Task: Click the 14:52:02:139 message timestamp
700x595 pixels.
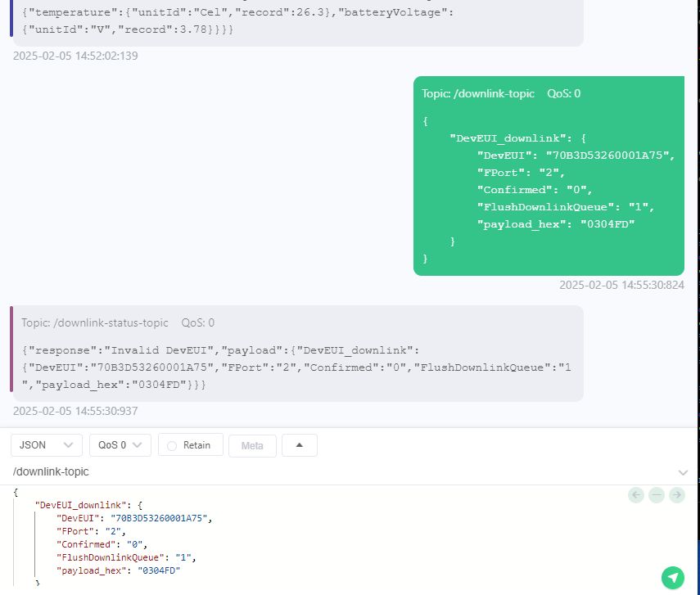Action: pos(75,56)
